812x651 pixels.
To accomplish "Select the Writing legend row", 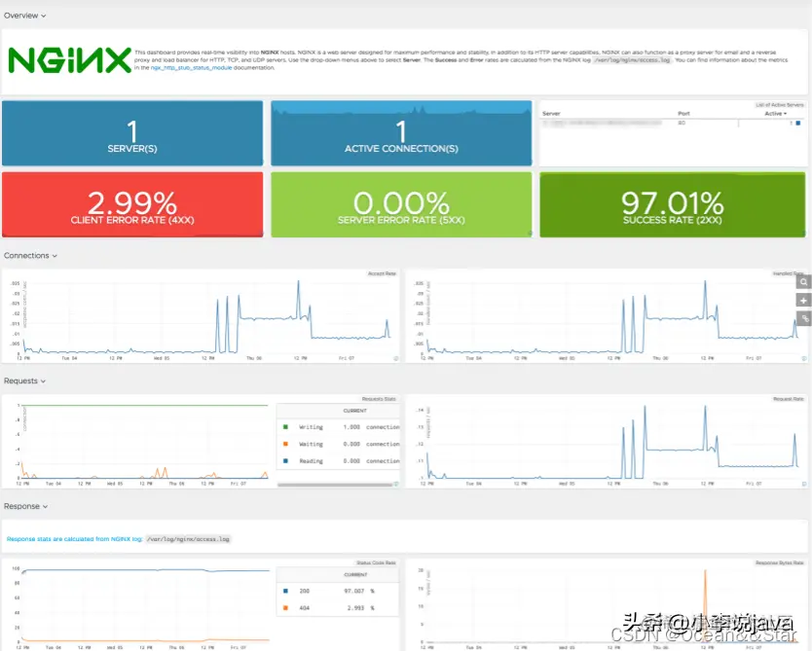I will [x=338, y=427].
